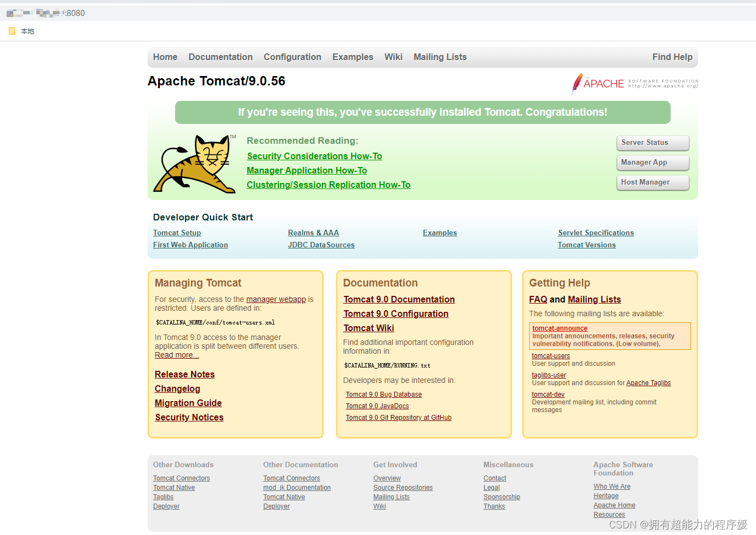View the Tomcat Versions link

pos(586,245)
